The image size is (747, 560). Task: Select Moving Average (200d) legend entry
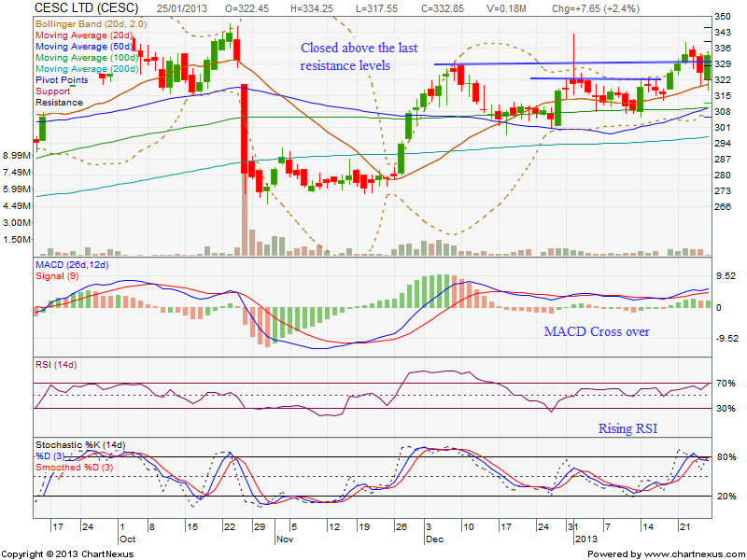(87, 68)
